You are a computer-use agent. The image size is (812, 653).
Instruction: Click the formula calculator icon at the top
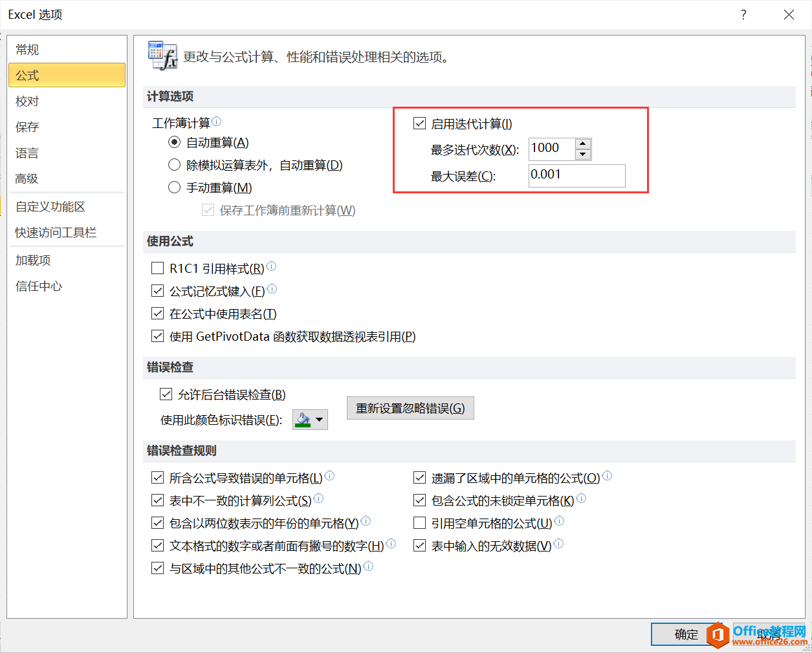tap(162, 55)
